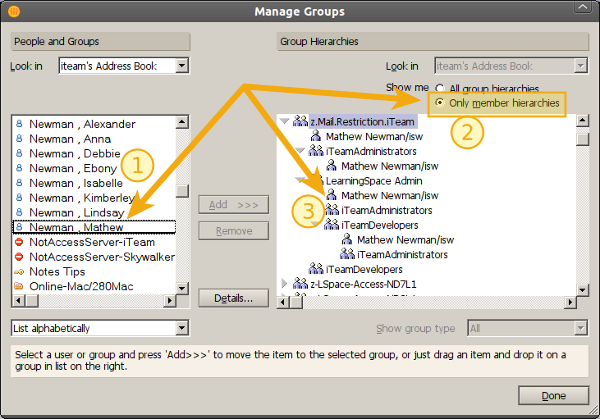The width and height of the screenshot is (600, 419).
Task: Open the Show group type dropdown
Action: pyautogui.click(x=580, y=328)
